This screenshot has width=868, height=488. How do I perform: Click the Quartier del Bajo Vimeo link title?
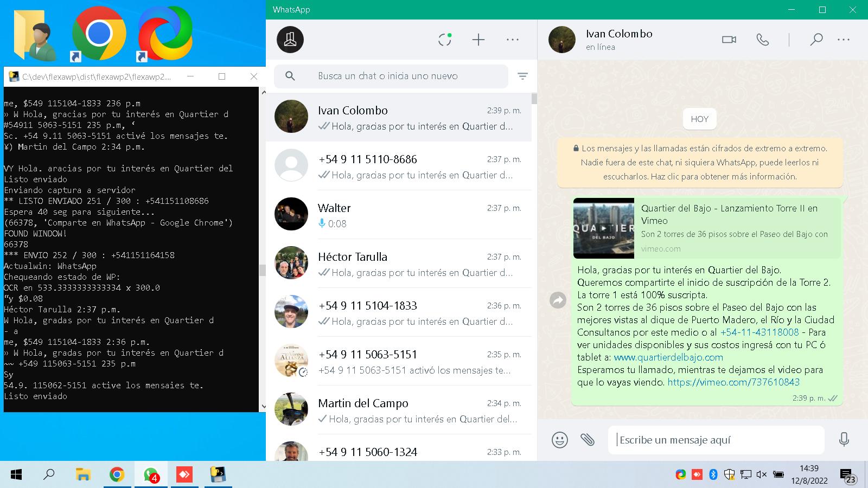[729, 214]
